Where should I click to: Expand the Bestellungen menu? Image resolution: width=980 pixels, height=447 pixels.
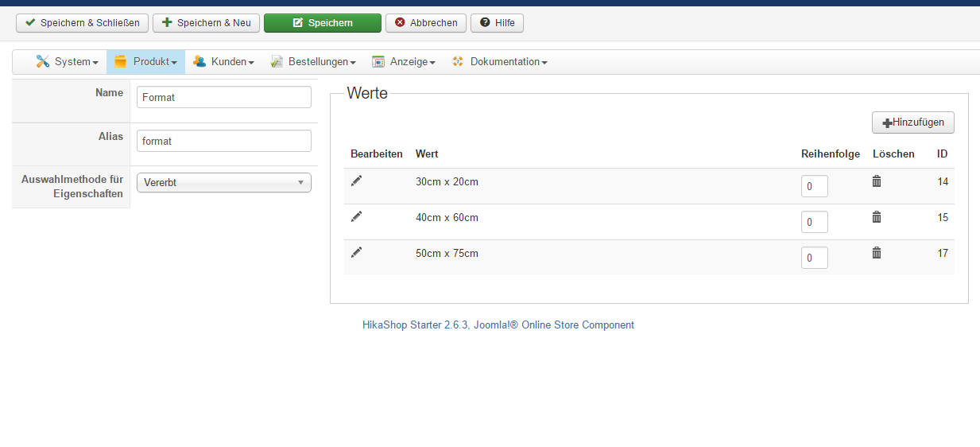click(313, 62)
